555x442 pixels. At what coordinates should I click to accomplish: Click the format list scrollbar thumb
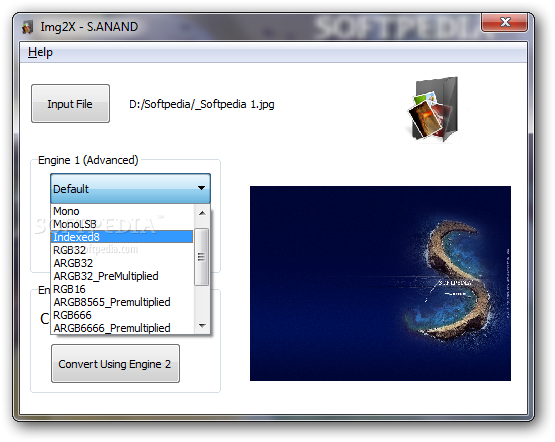[x=202, y=257]
